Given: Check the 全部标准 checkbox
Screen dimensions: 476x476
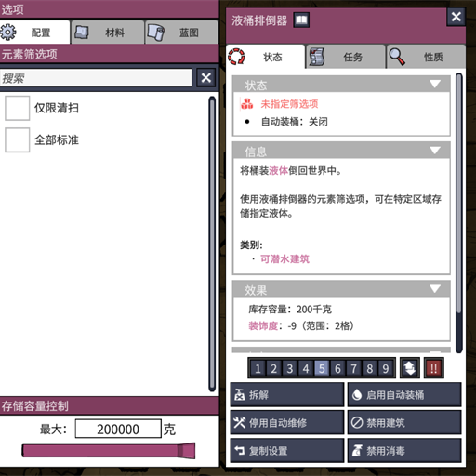Looking at the screenshot, I should [x=18, y=140].
